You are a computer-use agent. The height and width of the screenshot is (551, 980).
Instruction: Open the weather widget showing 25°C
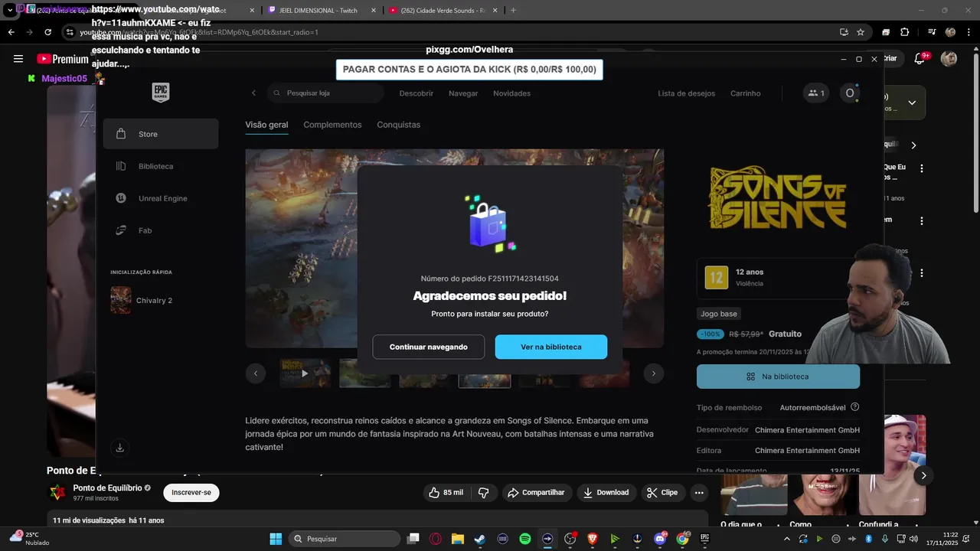click(29, 539)
